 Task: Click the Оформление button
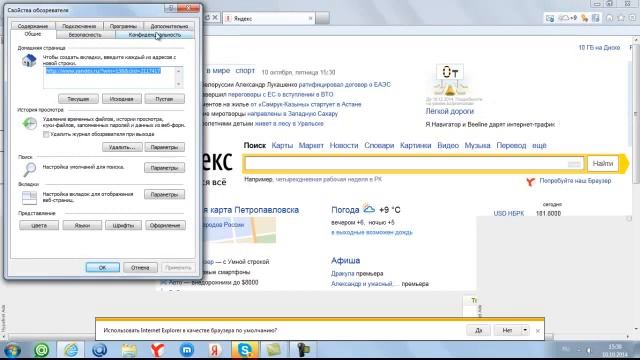point(165,225)
